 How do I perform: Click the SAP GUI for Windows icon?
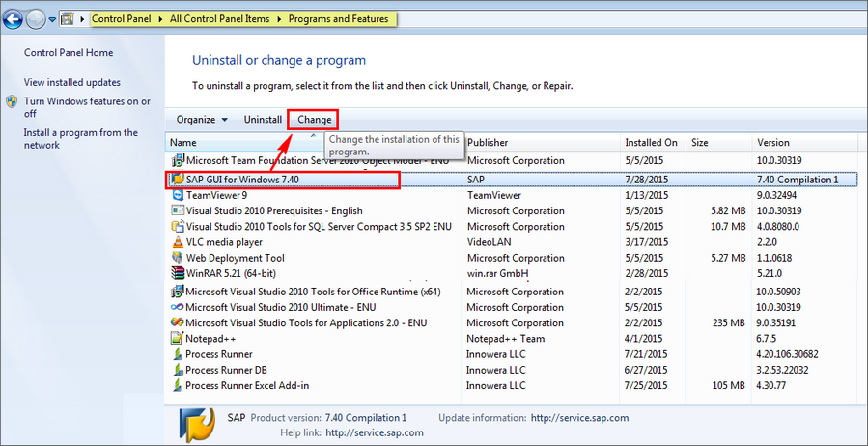pyautogui.click(x=177, y=180)
